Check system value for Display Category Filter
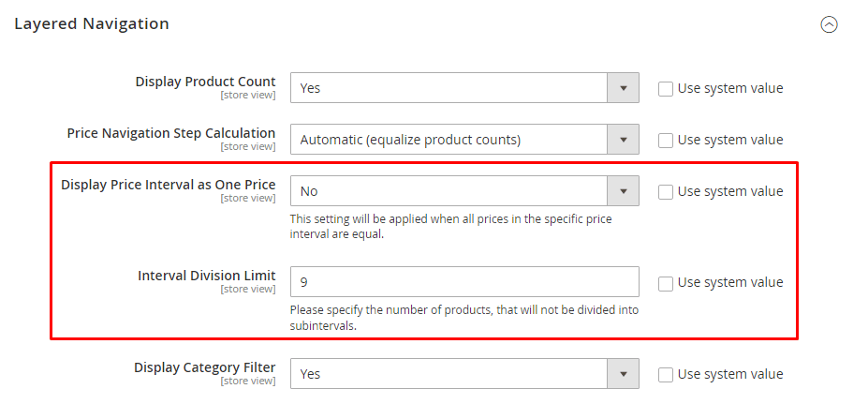Viewport: 868px width, 404px height. (x=666, y=375)
